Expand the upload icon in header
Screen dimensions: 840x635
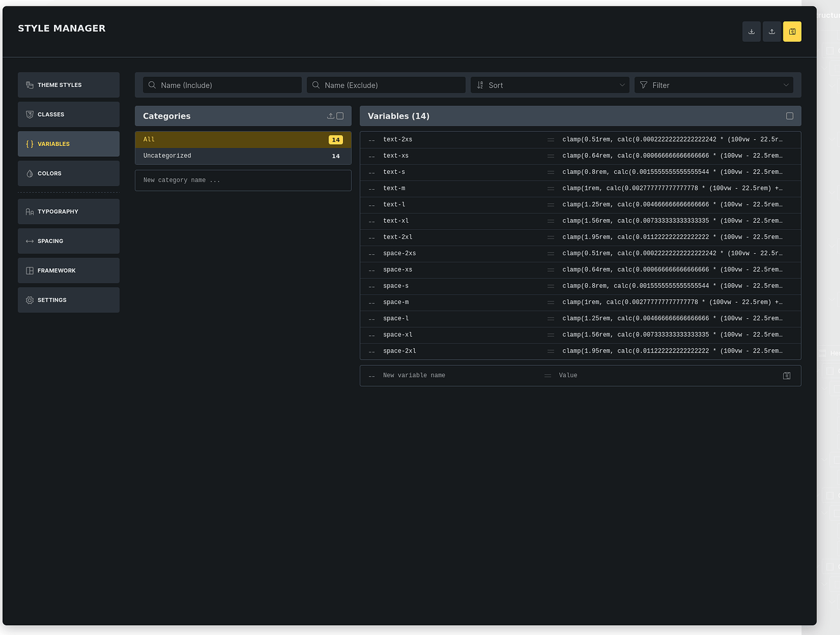coord(771,31)
